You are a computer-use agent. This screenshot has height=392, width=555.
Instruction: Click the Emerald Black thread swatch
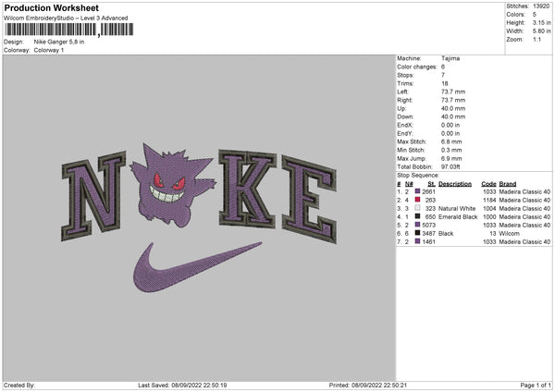tap(418, 216)
